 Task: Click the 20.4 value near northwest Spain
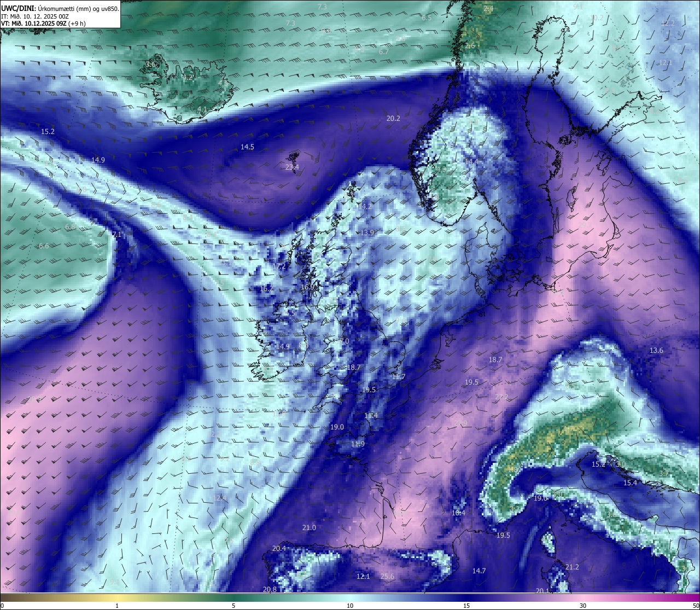pyautogui.click(x=279, y=548)
